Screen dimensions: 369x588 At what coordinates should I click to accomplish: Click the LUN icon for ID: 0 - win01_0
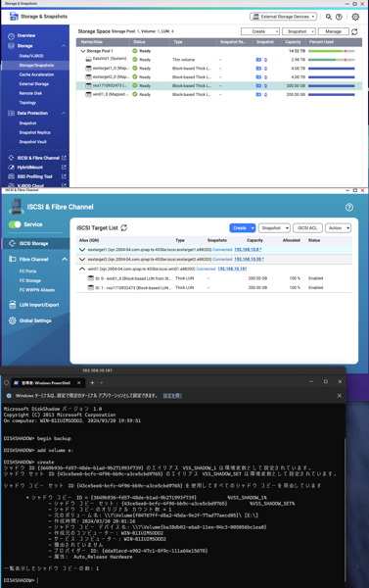pos(90,278)
